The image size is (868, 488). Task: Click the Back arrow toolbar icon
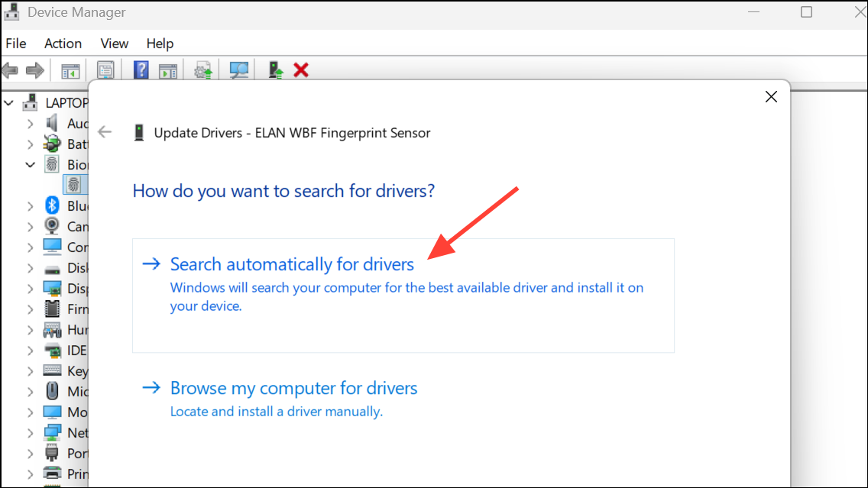(10, 70)
